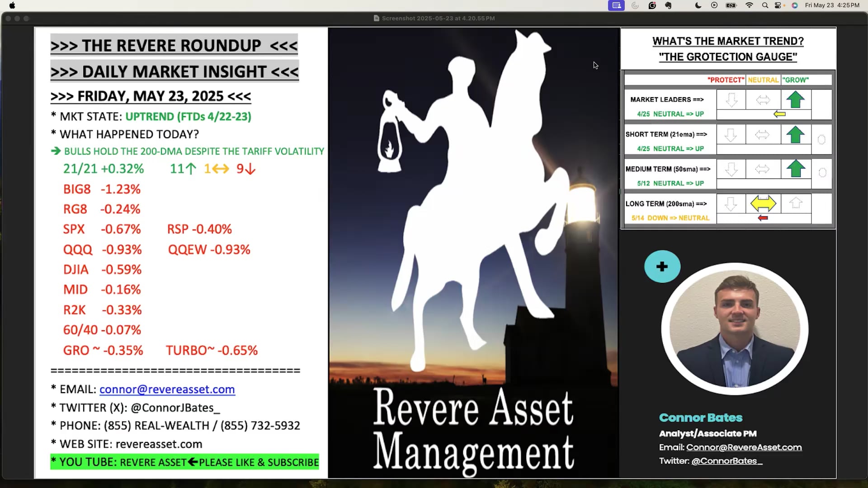Open the @ConnorBates_ Twitter link
Screen dimensions: 868x488
pyautogui.click(x=726, y=461)
